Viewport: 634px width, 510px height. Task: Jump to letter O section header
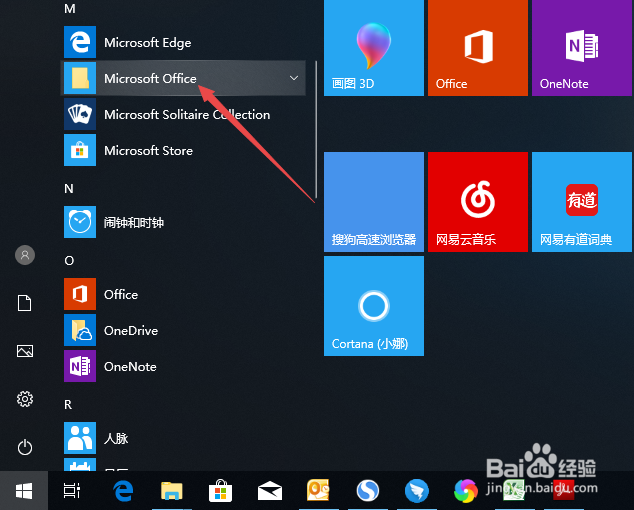pyautogui.click(x=69, y=260)
